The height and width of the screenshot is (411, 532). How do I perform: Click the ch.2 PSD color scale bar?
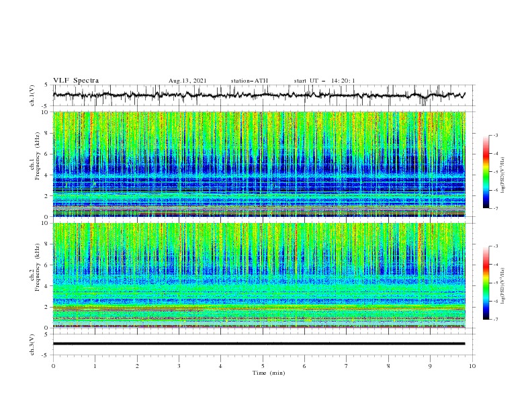pos(486,283)
